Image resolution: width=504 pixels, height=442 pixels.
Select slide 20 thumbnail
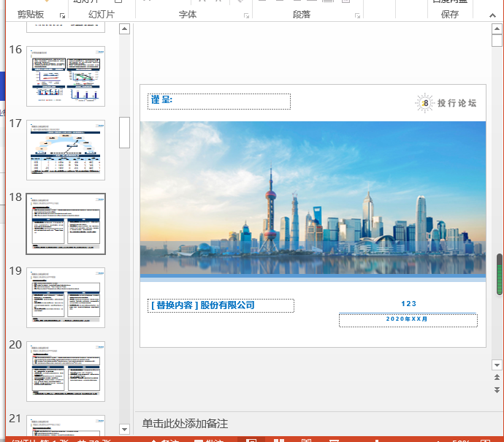pos(66,371)
